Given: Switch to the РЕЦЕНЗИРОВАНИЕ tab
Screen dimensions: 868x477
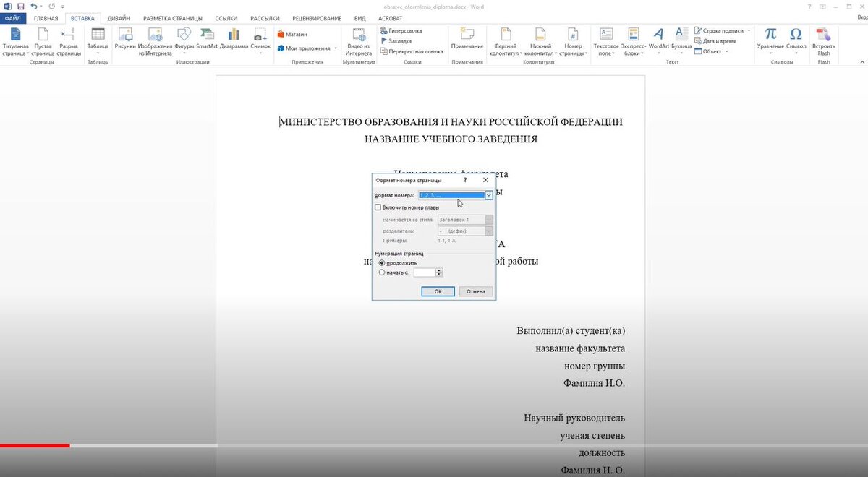Looking at the screenshot, I should 318,17.
